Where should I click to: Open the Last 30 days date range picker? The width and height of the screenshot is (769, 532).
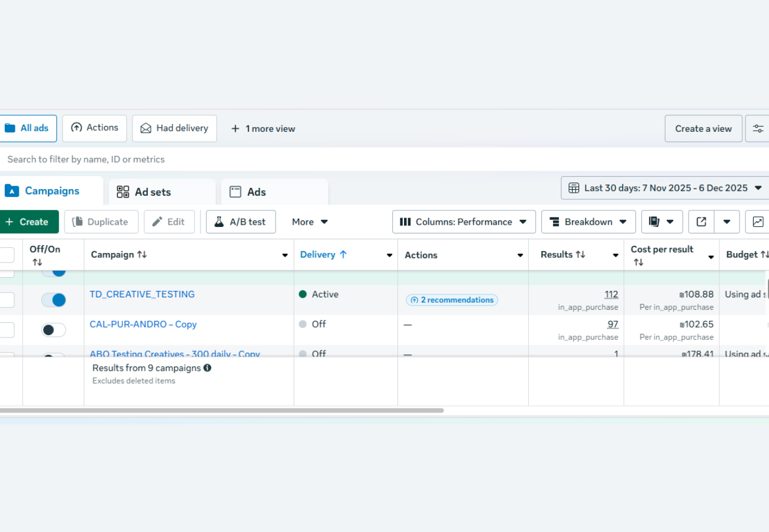tap(665, 188)
